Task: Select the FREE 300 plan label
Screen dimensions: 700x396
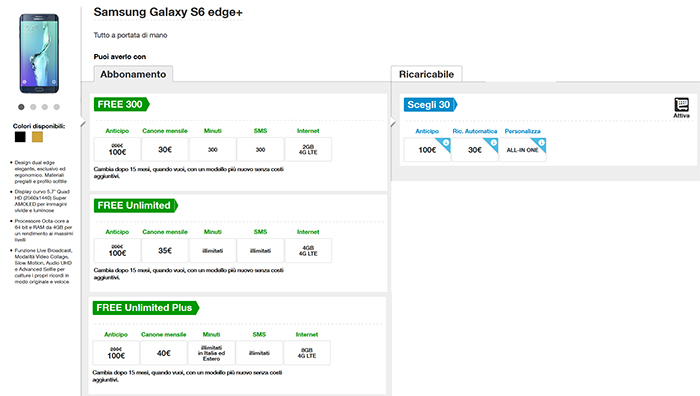Action: pyautogui.click(x=121, y=104)
